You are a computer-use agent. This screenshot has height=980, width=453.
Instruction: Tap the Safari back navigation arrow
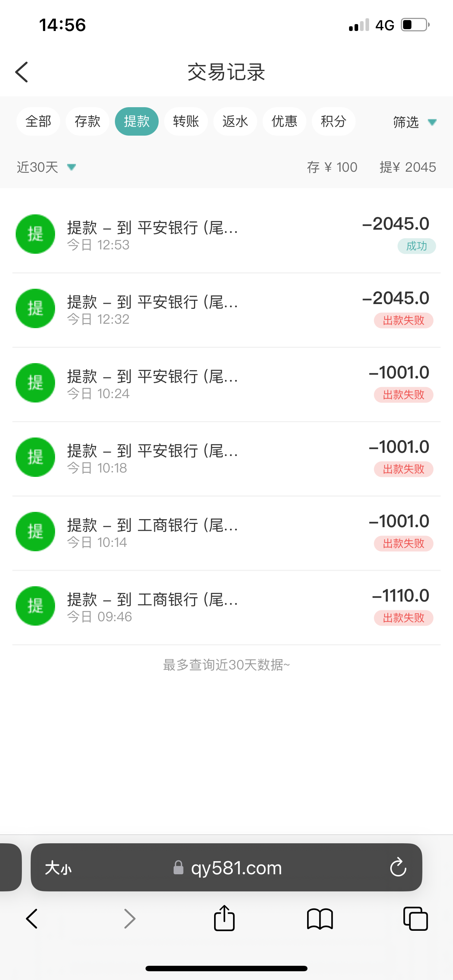pyautogui.click(x=32, y=919)
